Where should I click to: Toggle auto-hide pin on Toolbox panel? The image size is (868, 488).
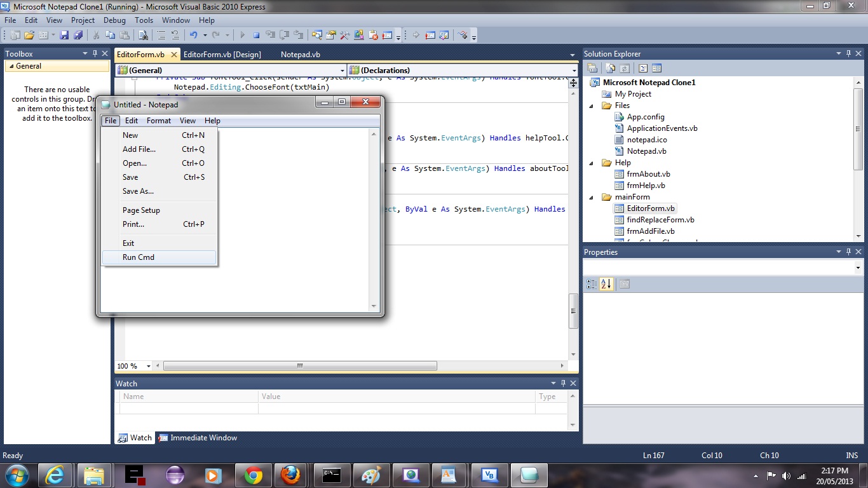[95, 53]
